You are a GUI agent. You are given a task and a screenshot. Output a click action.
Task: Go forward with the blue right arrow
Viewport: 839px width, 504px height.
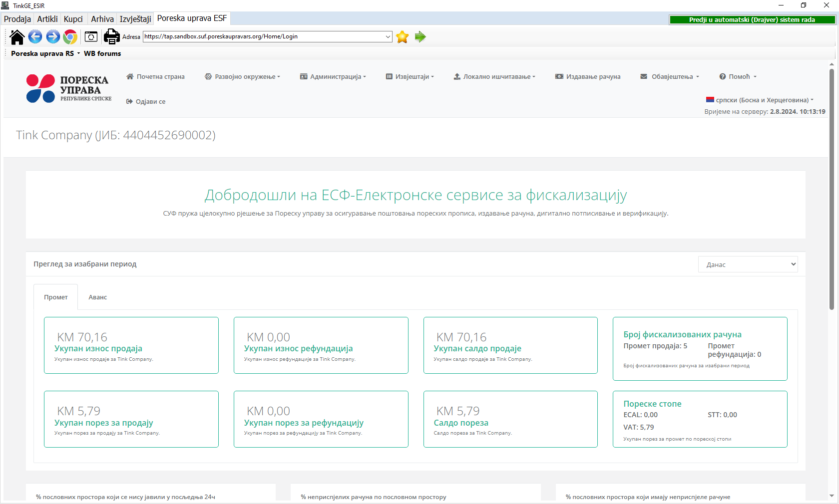click(53, 37)
